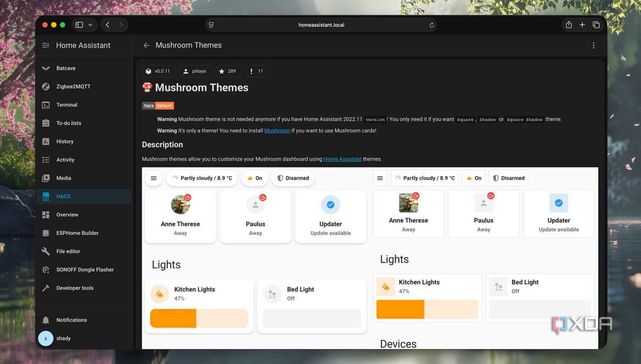This screenshot has width=641, height=364.
Task: Click the hacs default badge
Action: (x=158, y=106)
